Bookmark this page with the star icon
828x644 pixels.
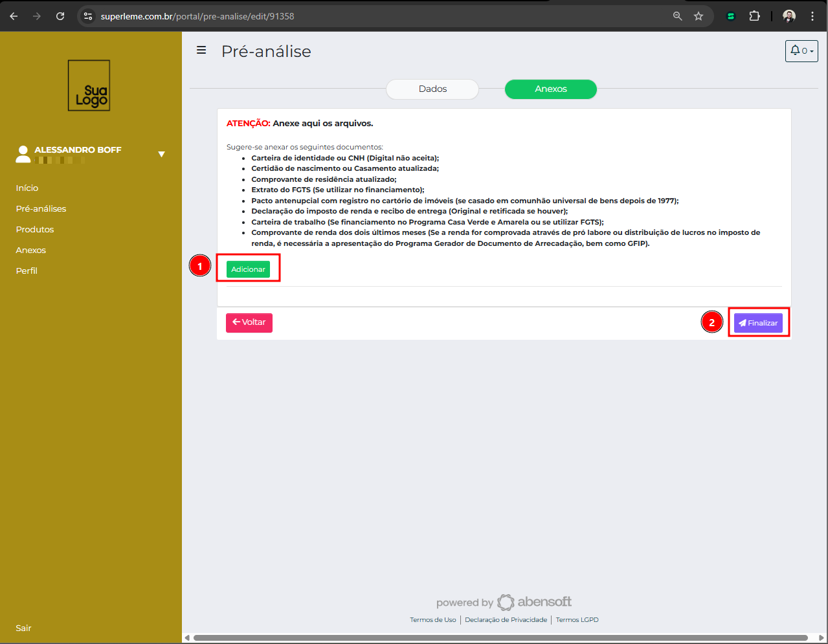(699, 16)
